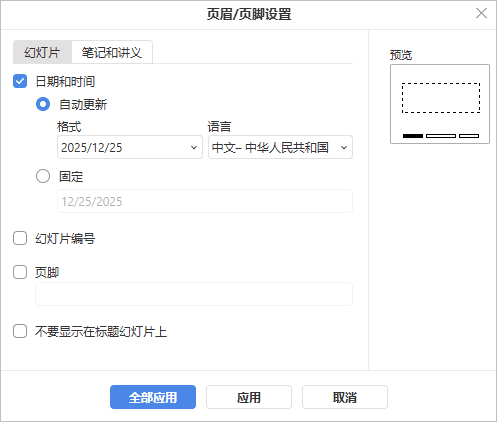The height and width of the screenshot is (422, 497).
Task: Cancel with the 取消 button
Action: 345,397
